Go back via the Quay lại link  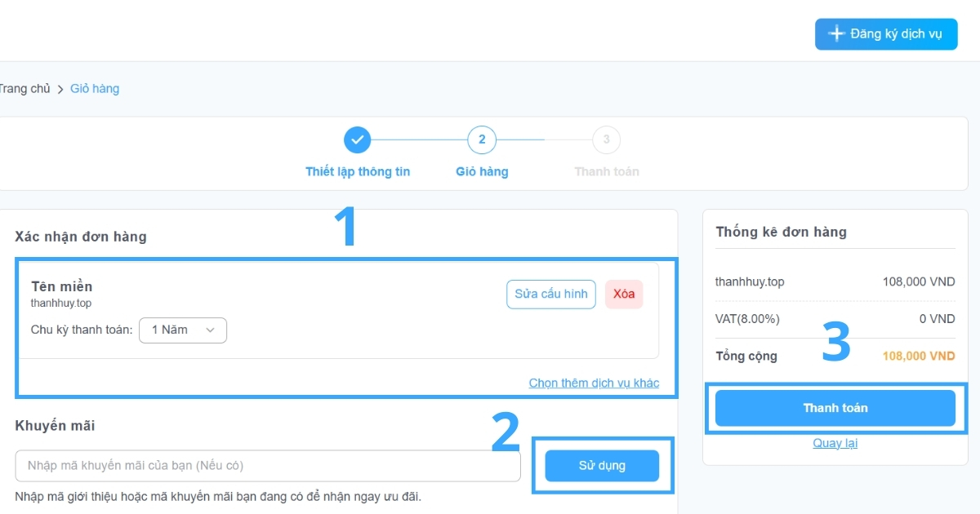[x=835, y=443]
